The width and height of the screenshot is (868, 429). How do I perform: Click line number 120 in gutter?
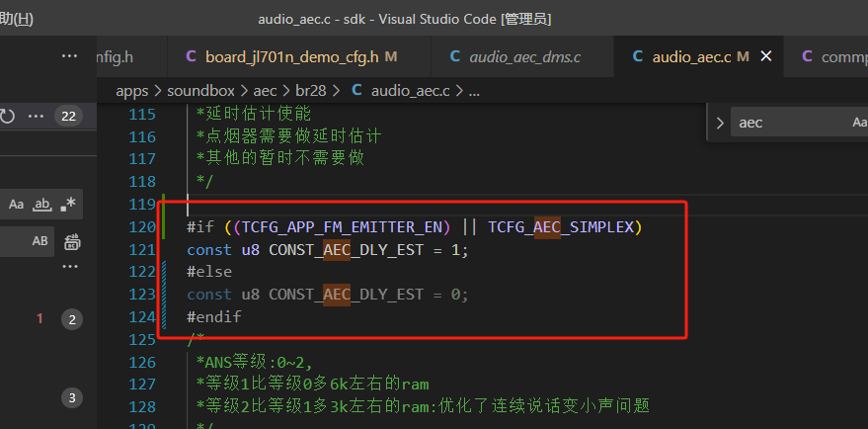142,227
